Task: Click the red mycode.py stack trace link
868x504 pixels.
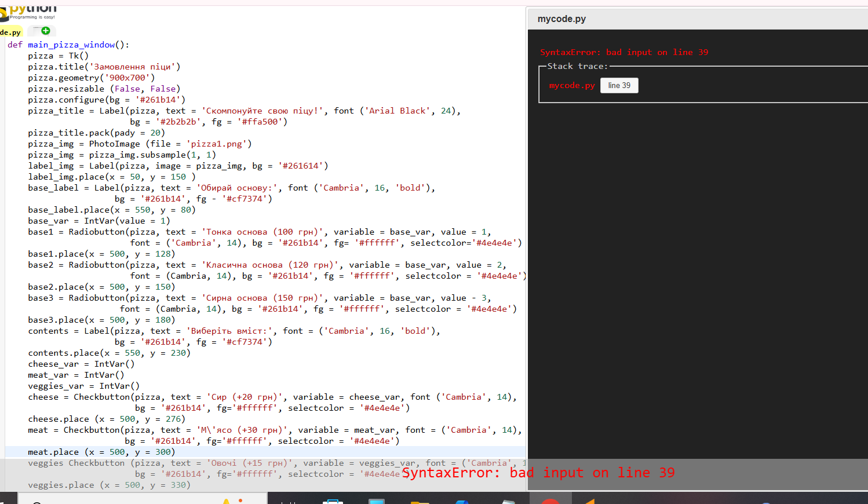Action: click(x=572, y=86)
